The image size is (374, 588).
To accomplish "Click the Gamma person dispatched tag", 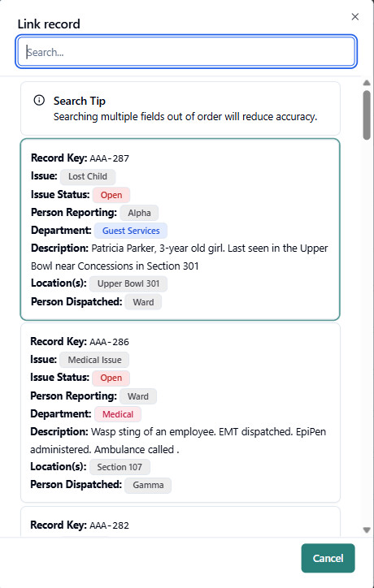I will 148,485.
